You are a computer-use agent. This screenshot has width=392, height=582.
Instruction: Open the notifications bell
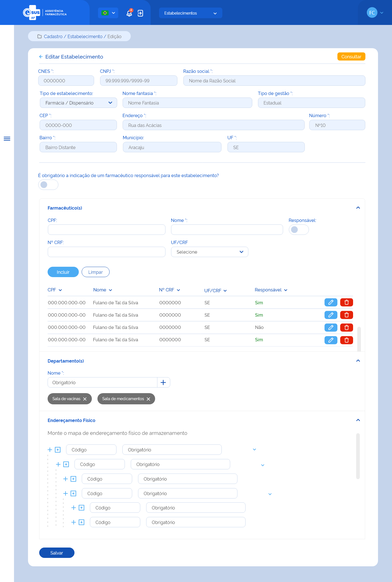tap(129, 13)
